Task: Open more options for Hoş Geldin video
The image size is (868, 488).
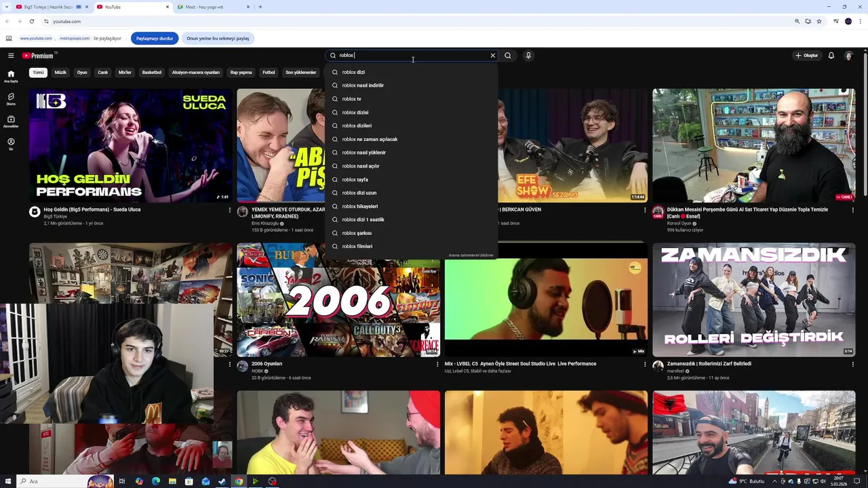Action: [230, 210]
